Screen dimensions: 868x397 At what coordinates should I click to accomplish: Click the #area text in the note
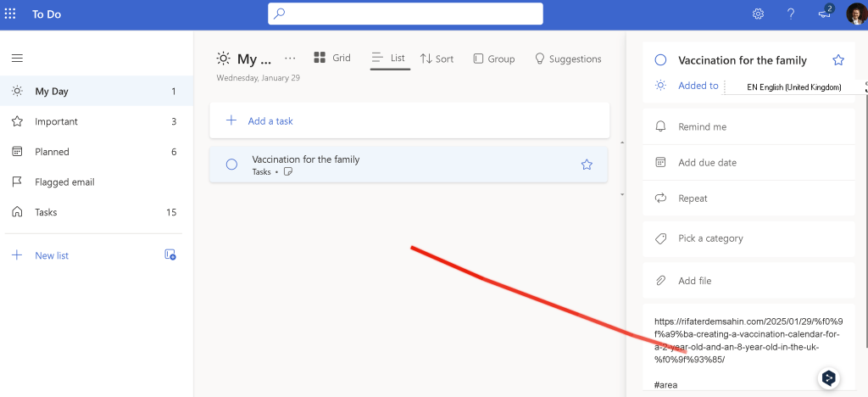click(665, 385)
